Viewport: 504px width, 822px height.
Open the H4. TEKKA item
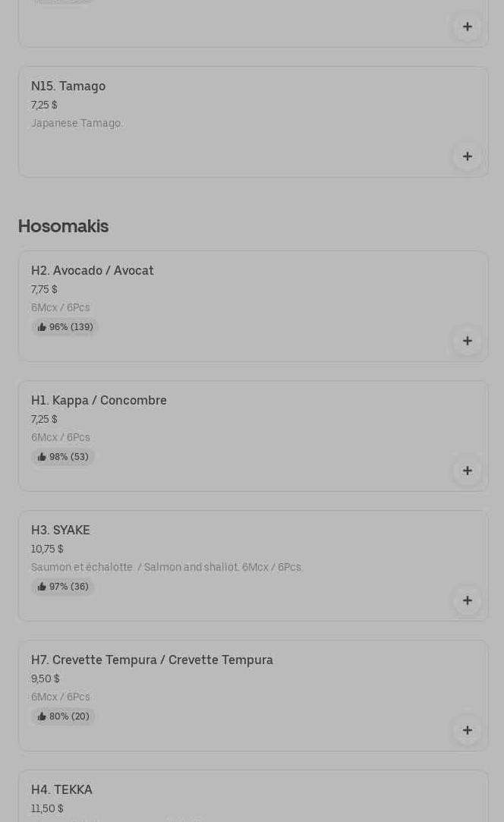point(61,789)
